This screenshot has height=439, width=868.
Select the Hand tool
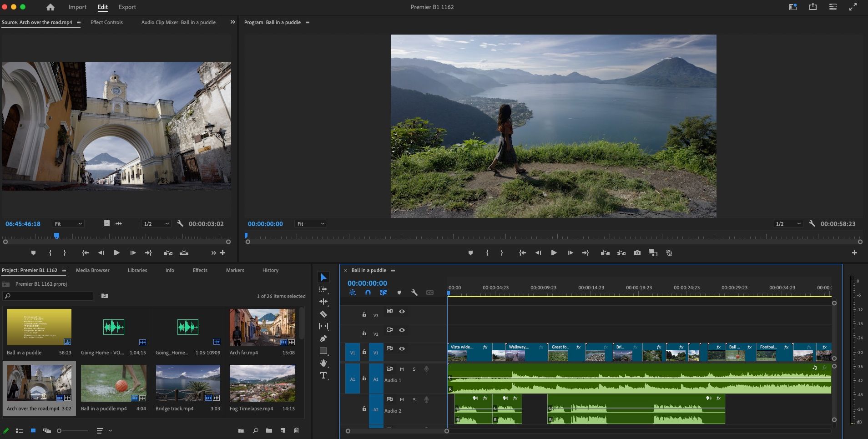pyautogui.click(x=323, y=363)
